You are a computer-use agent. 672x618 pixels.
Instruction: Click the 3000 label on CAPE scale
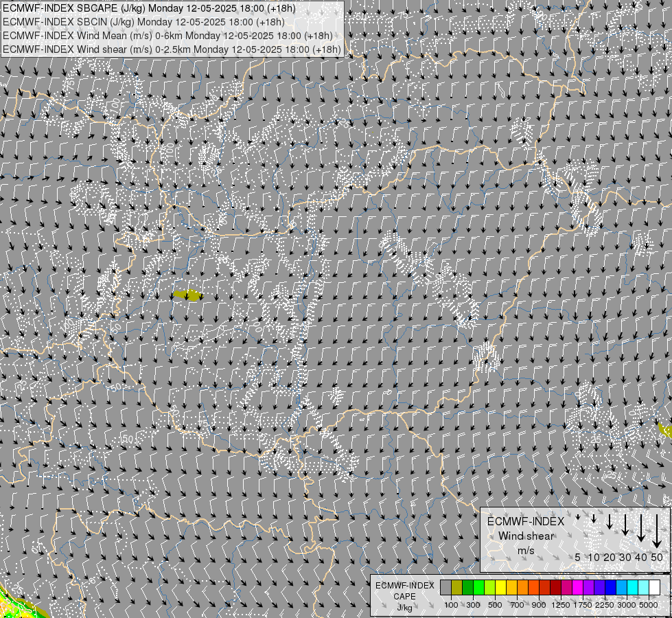(x=627, y=605)
